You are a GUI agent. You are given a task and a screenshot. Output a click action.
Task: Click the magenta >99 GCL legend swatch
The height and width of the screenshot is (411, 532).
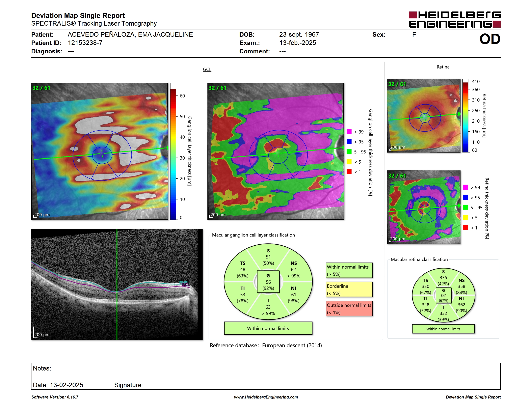tap(349, 132)
